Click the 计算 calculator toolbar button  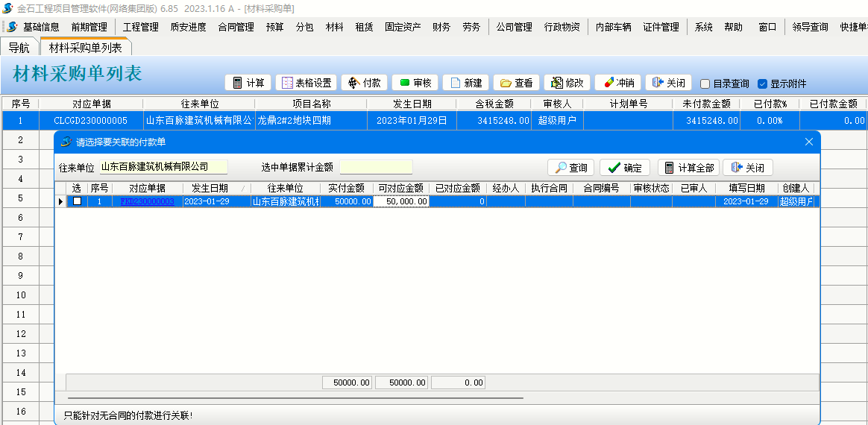click(x=248, y=83)
